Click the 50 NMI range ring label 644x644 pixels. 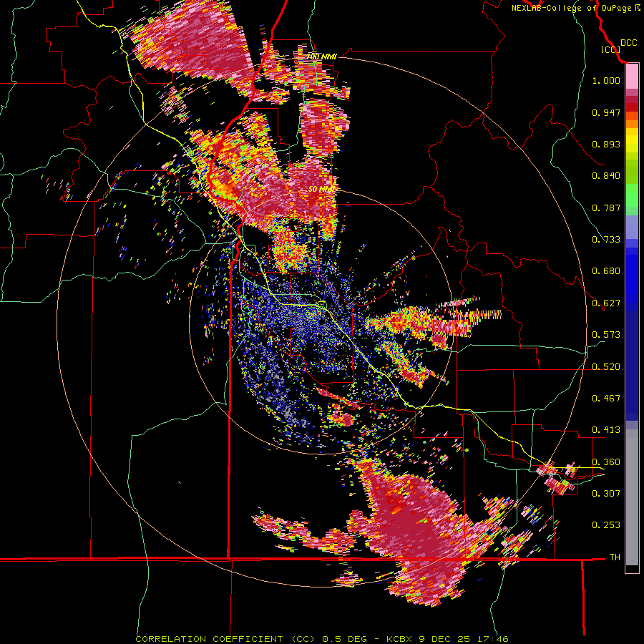click(x=321, y=189)
